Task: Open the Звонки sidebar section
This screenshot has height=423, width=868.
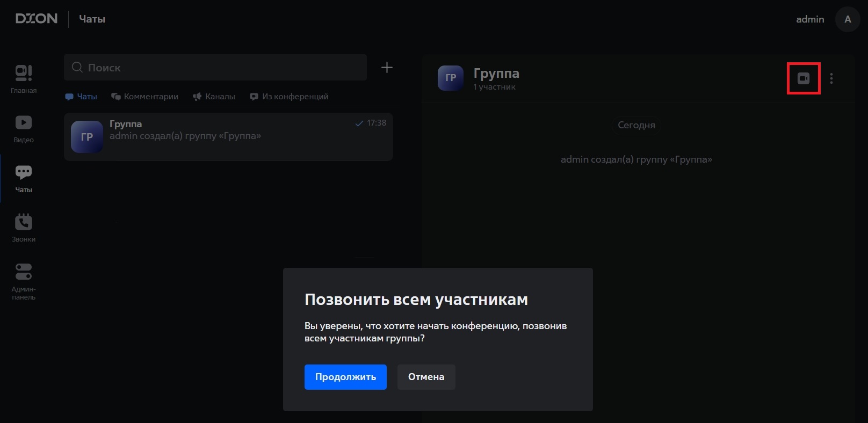Action: pyautogui.click(x=24, y=228)
